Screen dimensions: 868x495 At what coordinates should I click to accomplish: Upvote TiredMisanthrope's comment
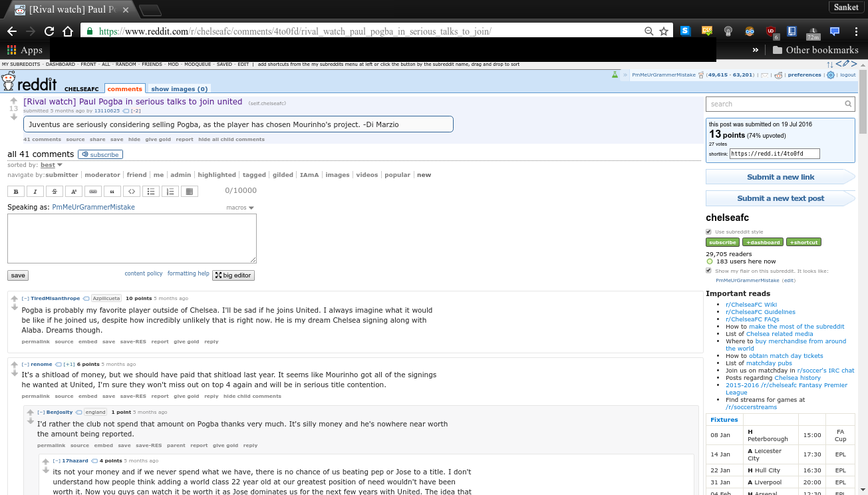[15, 299]
